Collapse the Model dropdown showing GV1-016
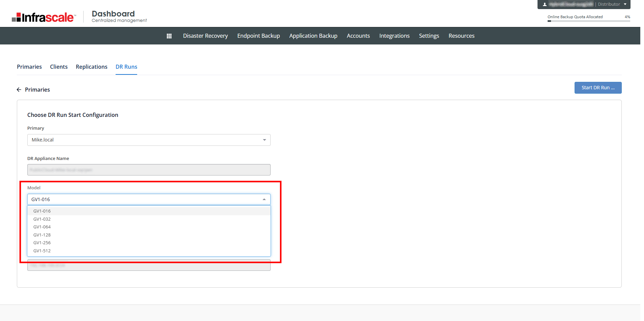 264,199
